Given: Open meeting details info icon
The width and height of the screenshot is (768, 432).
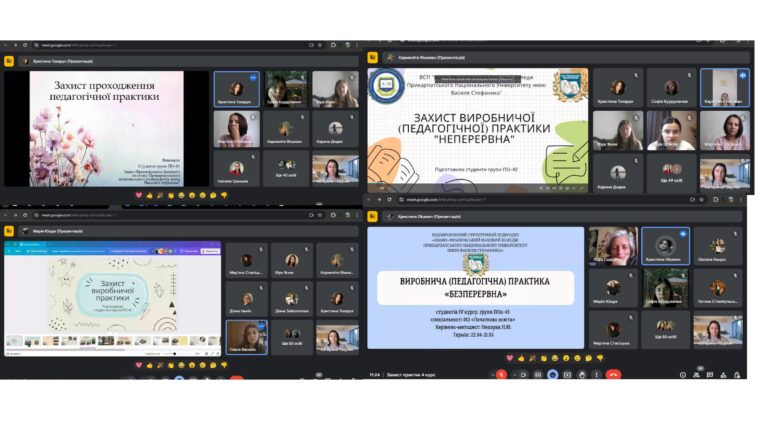Looking at the screenshot, I should coord(683,375).
